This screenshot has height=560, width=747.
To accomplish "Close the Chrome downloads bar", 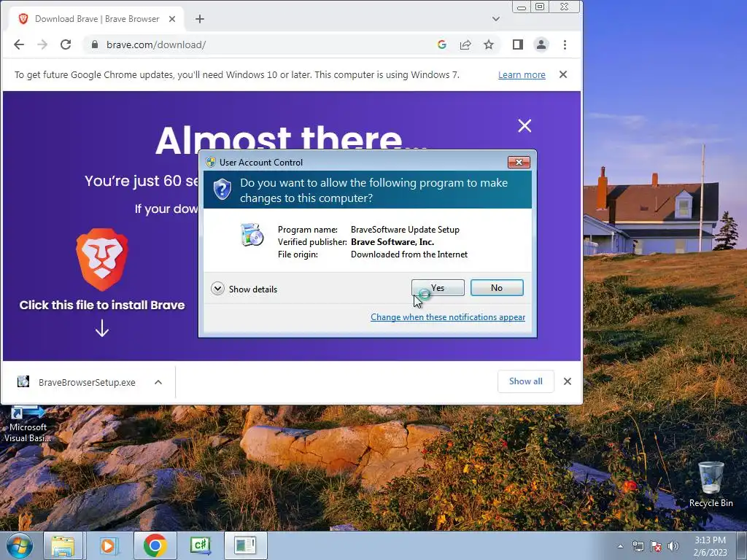I will [568, 381].
